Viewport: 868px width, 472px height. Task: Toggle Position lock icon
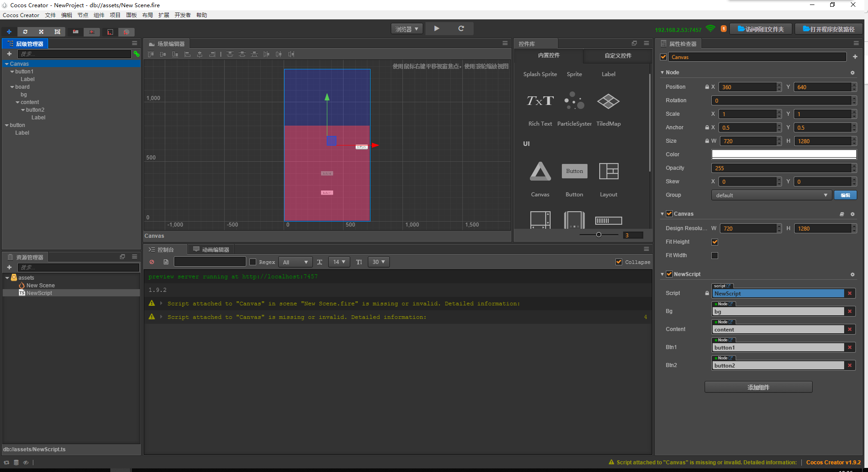[707, 87]
